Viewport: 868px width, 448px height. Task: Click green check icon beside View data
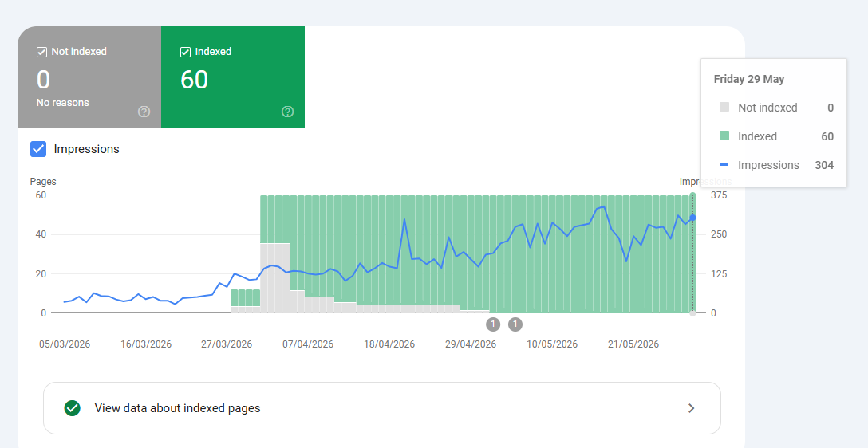[x=72, y=408]
